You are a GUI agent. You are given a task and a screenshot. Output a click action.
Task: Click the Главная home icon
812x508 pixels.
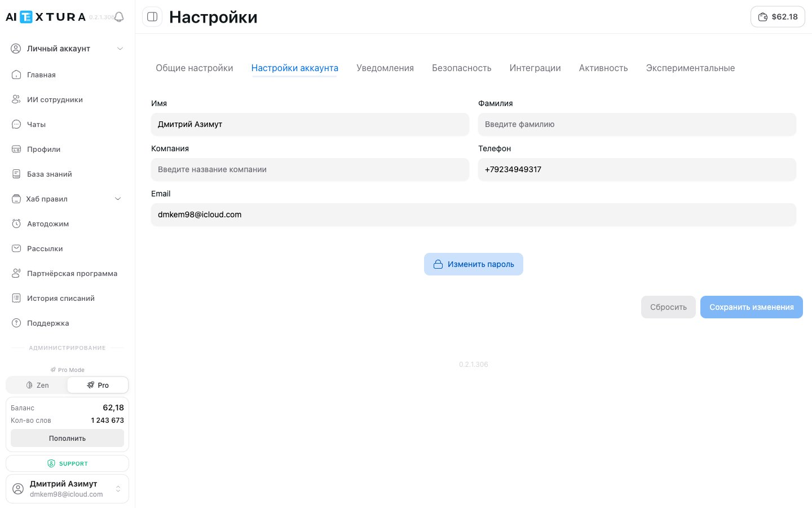pos(16,75)
